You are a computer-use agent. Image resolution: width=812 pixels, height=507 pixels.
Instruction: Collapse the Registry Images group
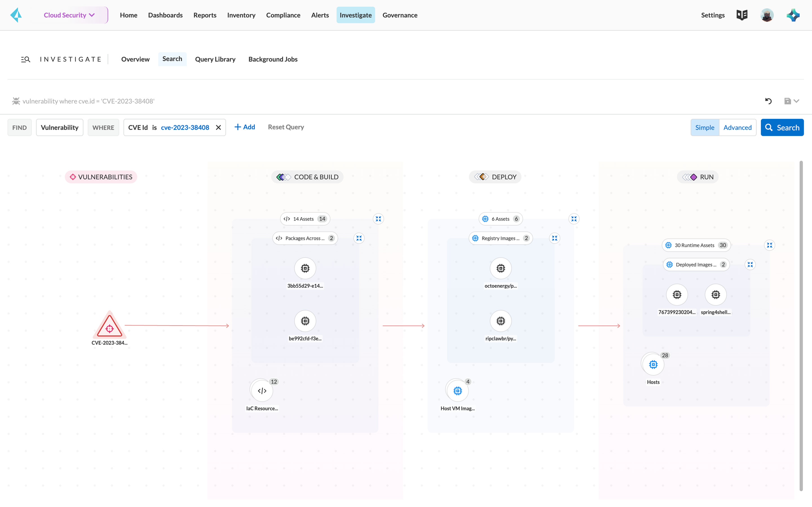point(554,238)
